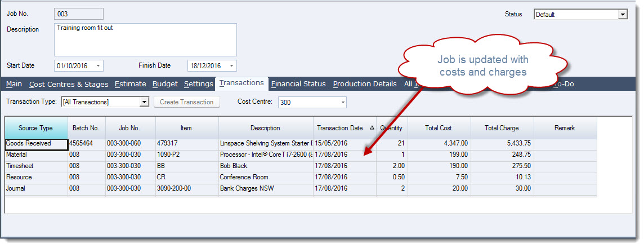This screenshot has width=644, height=247.
Task: Select the Journal row
Action: coord(301,188)
